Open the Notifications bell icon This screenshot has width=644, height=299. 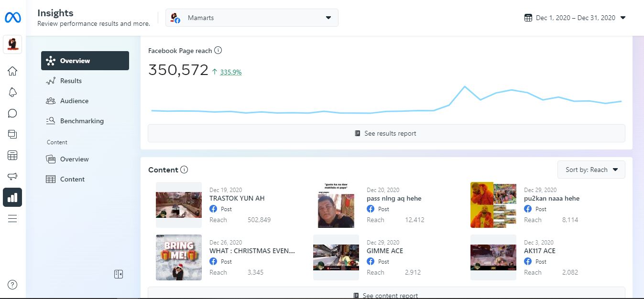tap(12, 92)
